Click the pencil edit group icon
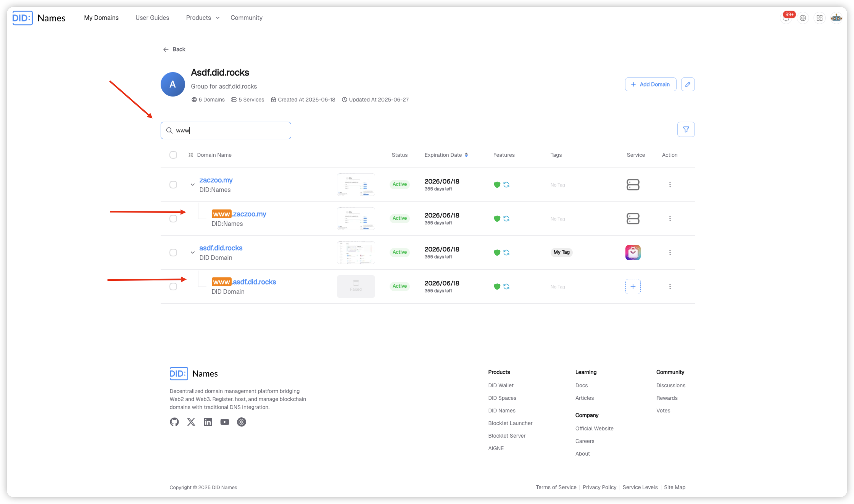Viewport: 854px width, 504px height. click(688, 84)
